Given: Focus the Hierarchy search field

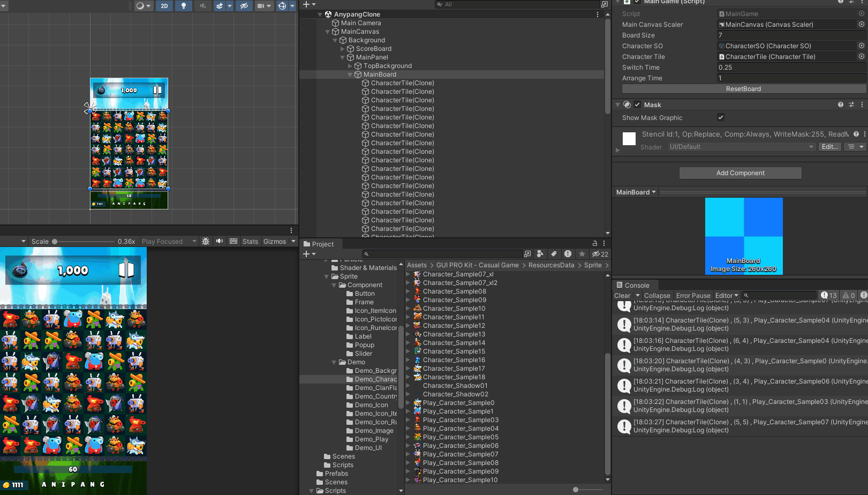Looking at the screenshot, I should point(518,4).
